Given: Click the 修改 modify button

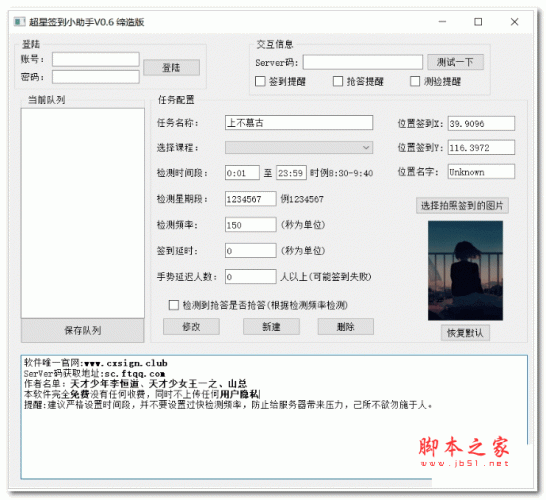Looking at the screenshot, I should click(191, 327).
